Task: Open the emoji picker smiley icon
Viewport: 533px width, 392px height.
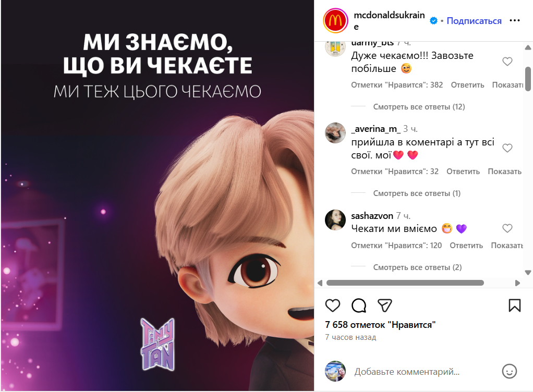Action: tap(509, 371)
